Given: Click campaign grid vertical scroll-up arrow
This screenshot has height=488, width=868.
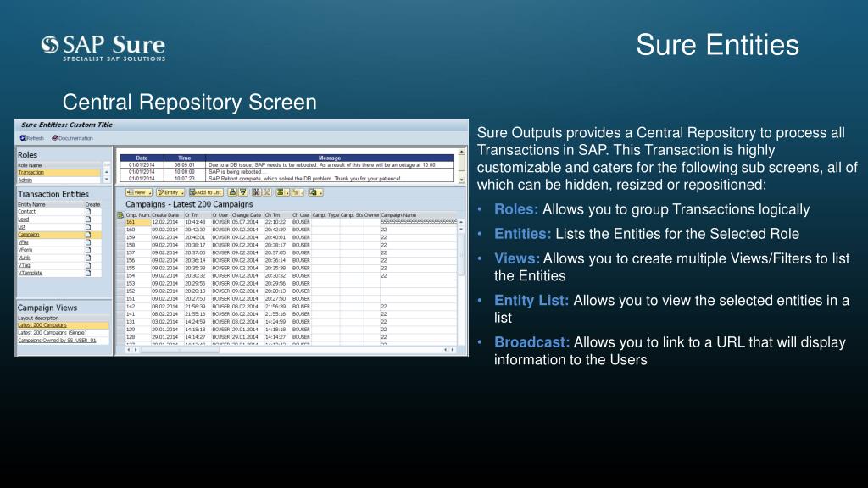Looking at the screenshot, I should [461, 223].
